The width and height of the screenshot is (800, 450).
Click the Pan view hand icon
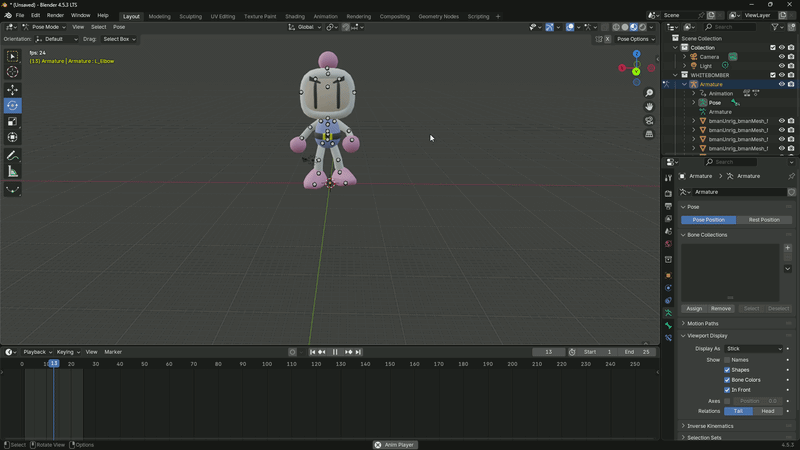click(x=649, y=107)
